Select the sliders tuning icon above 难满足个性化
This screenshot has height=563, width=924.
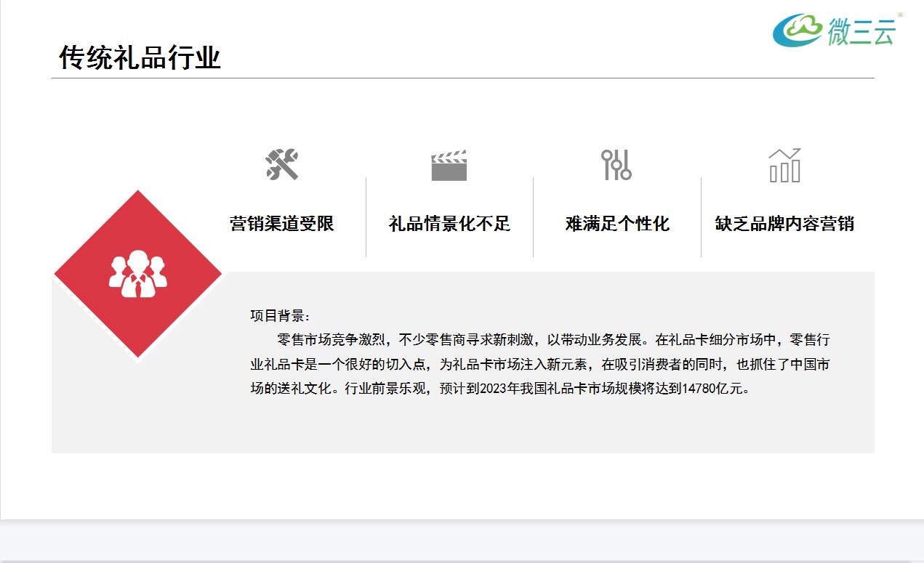[616, 165]
